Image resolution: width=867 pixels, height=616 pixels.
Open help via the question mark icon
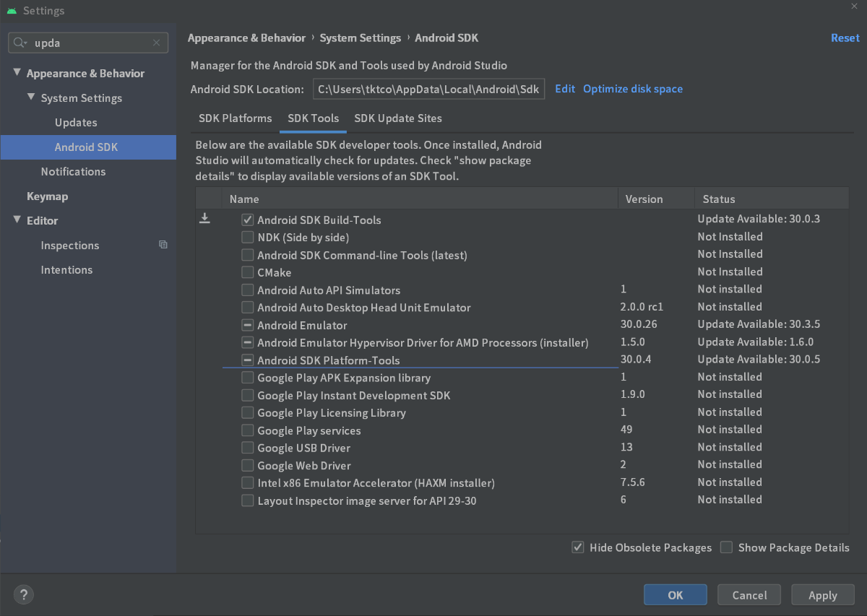click(23, 594)
